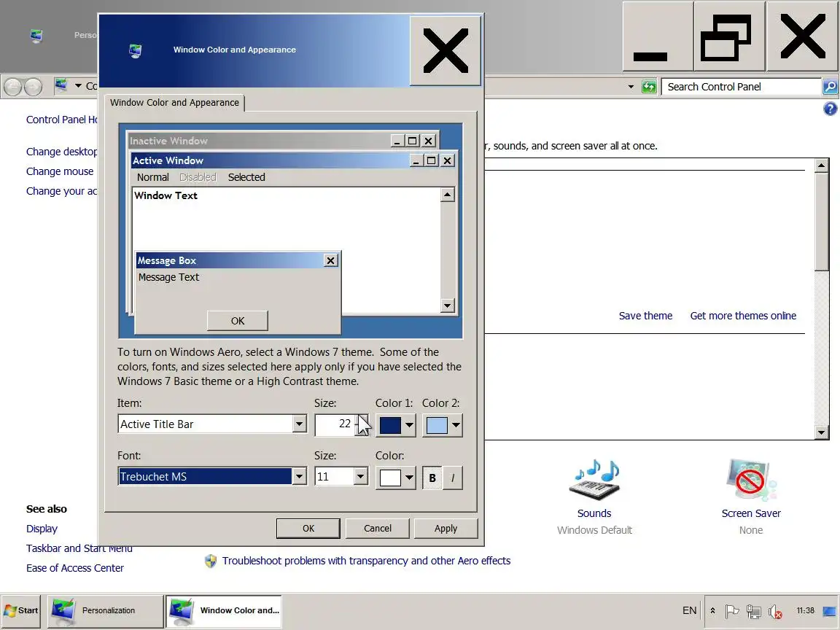Click Disabled menu in preview window
This screenshot has height=630, width=840.
pyautogui.click(x=198, y=177)
